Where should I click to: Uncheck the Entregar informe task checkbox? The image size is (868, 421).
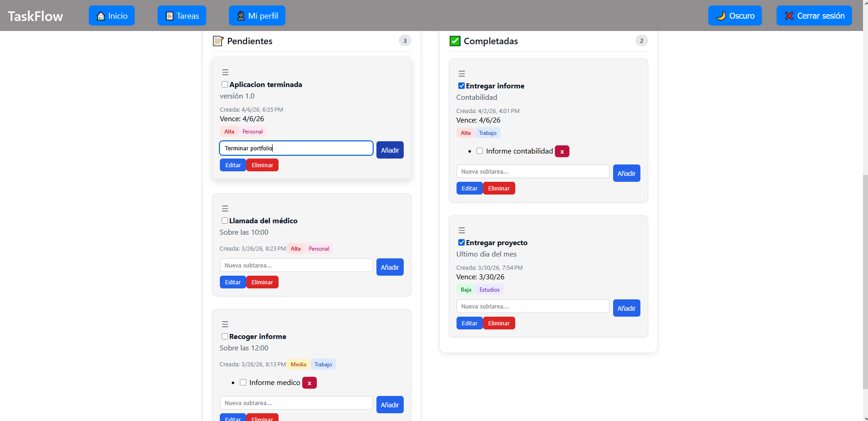click(462, 86)
